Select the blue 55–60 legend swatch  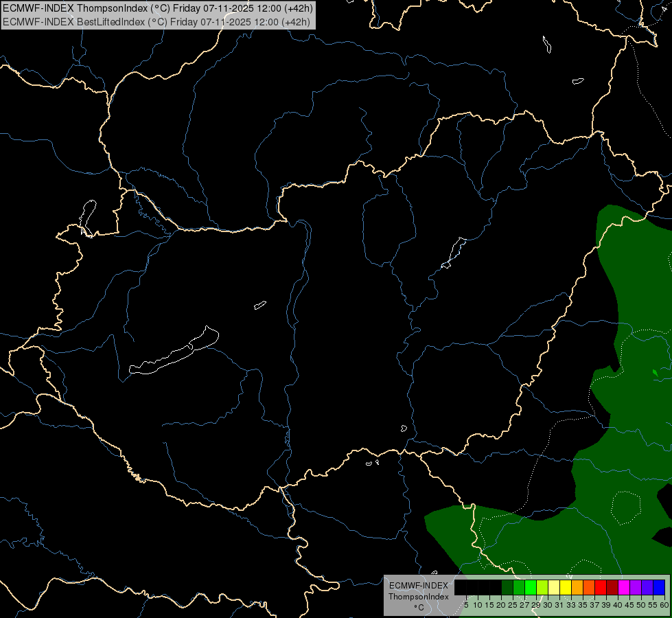click(x=659, y=588)
